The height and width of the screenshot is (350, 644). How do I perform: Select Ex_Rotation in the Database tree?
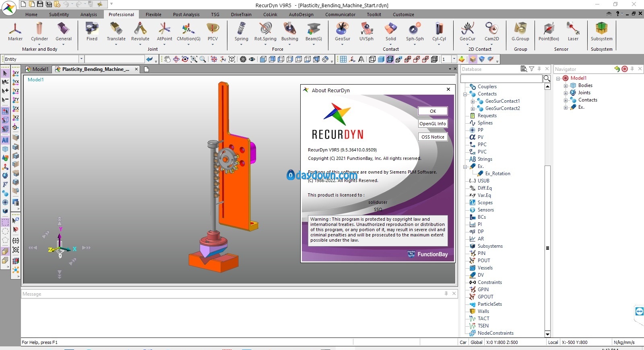(x=497, y=174)
